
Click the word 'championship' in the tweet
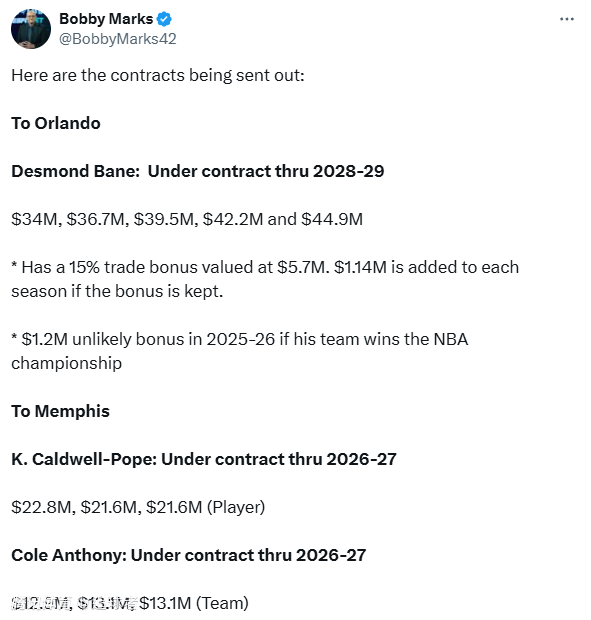coord(66,363)
